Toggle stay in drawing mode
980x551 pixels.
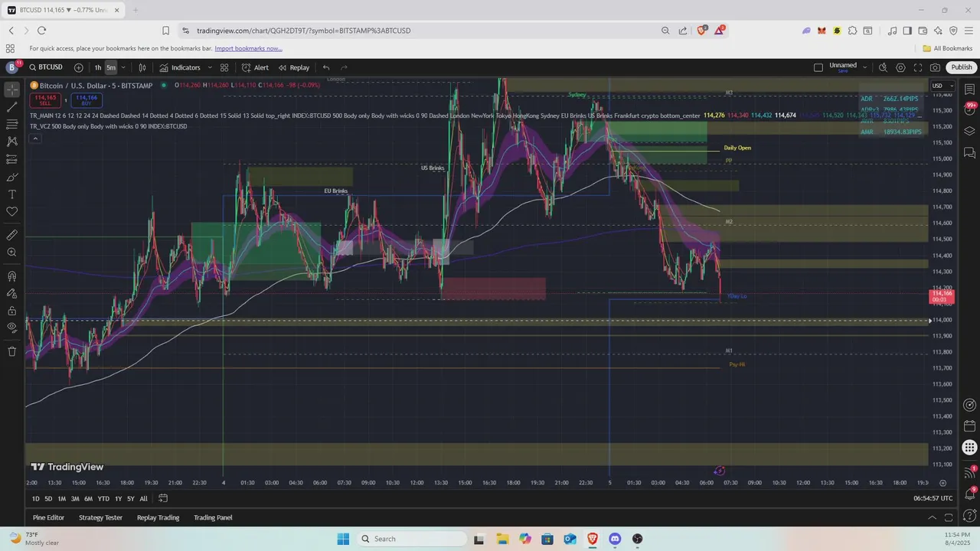coord(11,293)
